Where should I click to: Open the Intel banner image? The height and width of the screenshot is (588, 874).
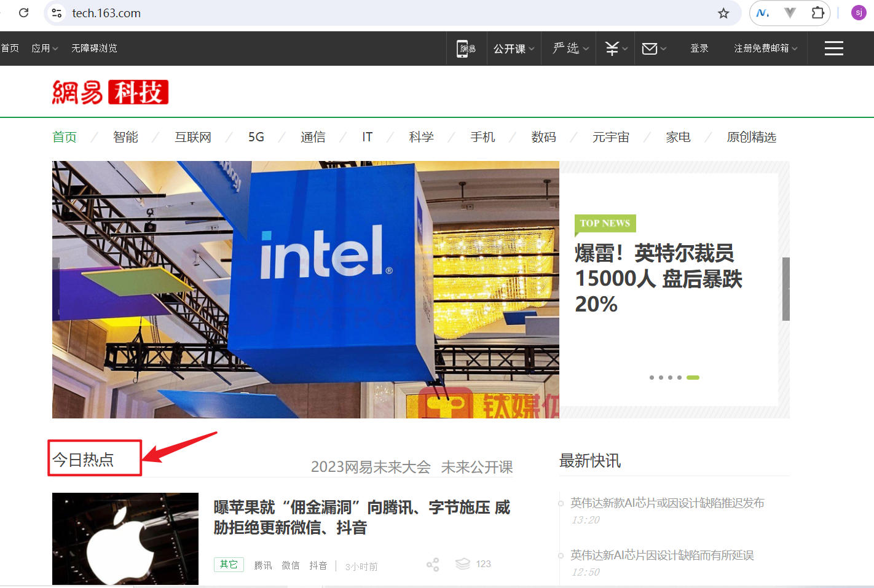coord(305,289)
